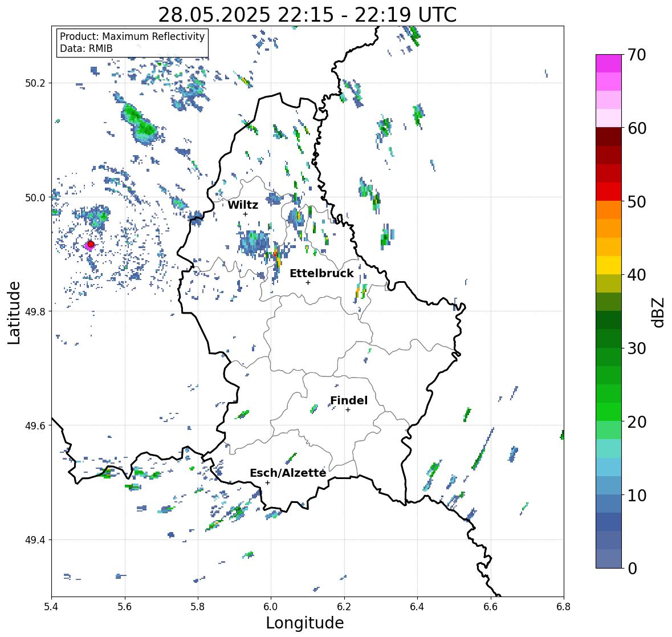Click the colorbar tick value 70

tap(637, 55)
